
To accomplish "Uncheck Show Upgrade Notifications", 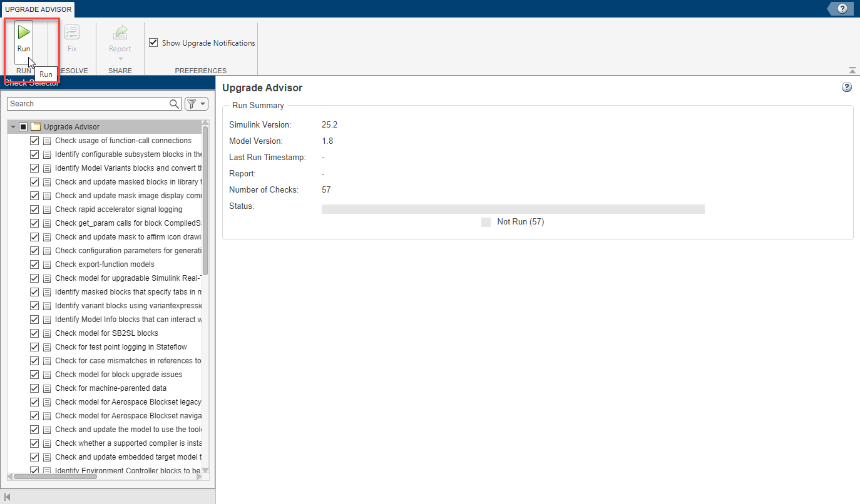I will [153, 42].
